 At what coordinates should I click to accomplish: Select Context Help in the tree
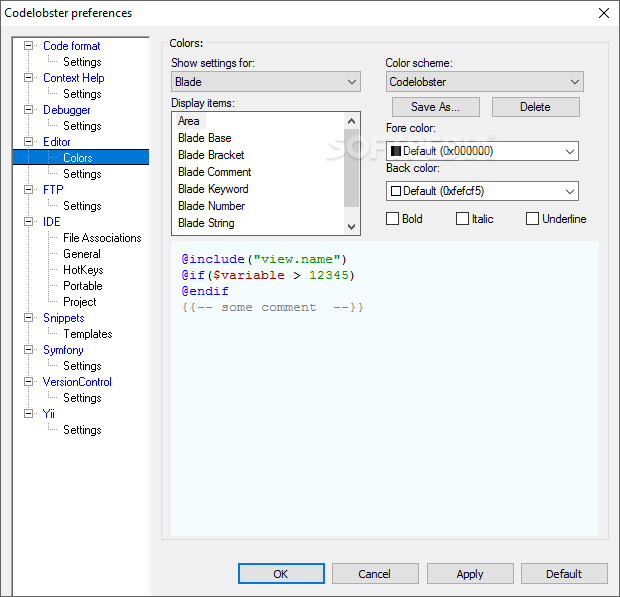(x=74, y=78)
